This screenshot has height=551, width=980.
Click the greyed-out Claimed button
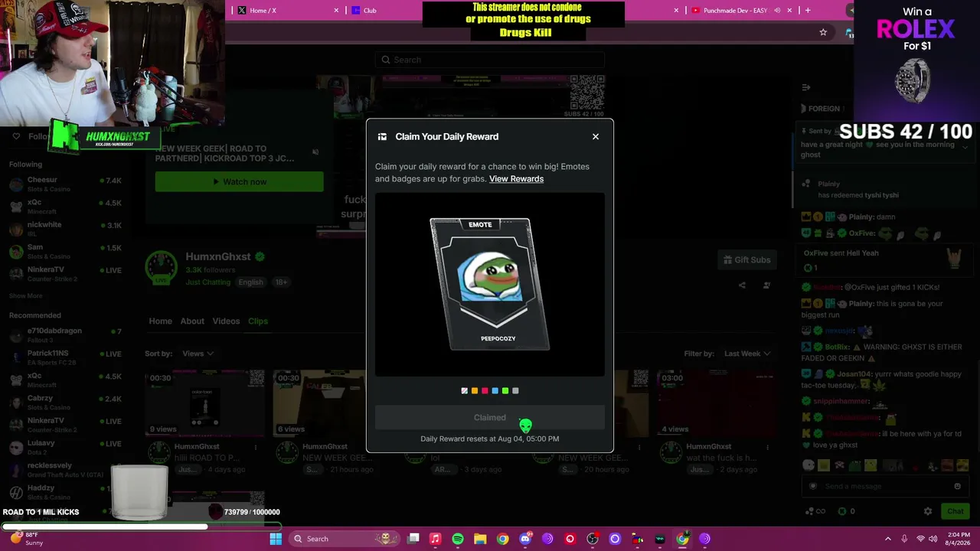490,418
